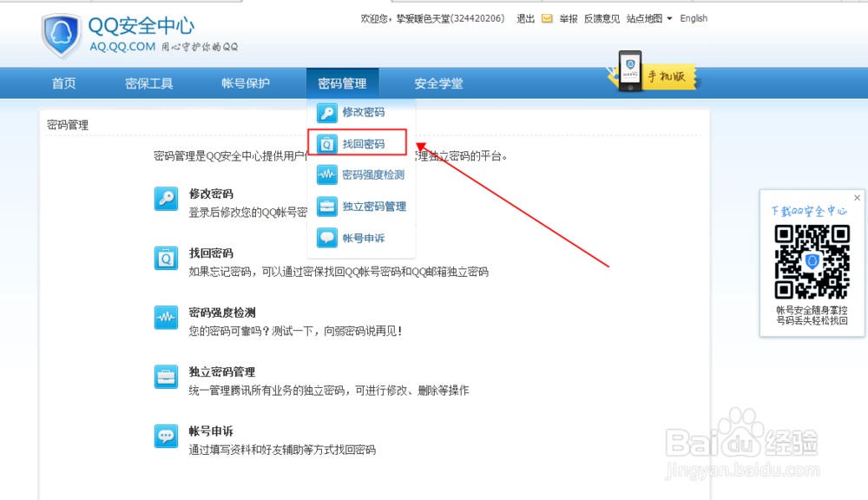Open 帐号保护 navigation tab
Viewport: 868px width, 500px height.
coord(246,83)
